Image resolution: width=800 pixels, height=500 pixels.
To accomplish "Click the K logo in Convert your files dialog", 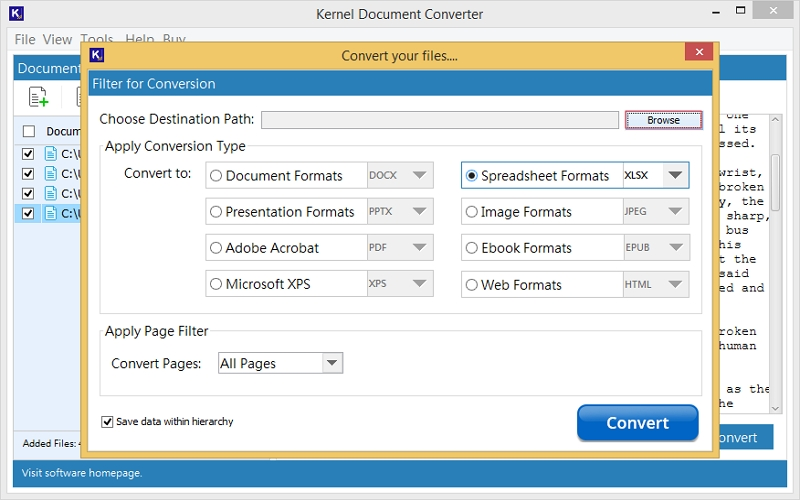I will [x=97, y=55].
